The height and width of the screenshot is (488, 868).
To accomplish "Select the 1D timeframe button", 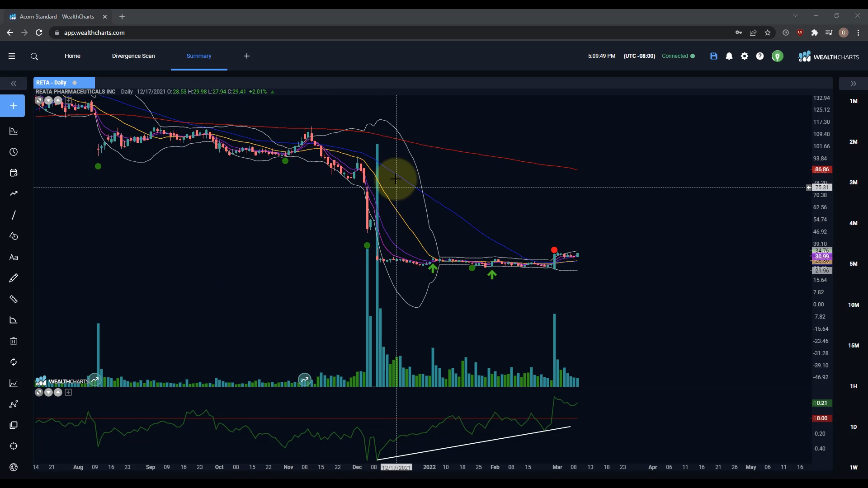I will coord(853,427).
